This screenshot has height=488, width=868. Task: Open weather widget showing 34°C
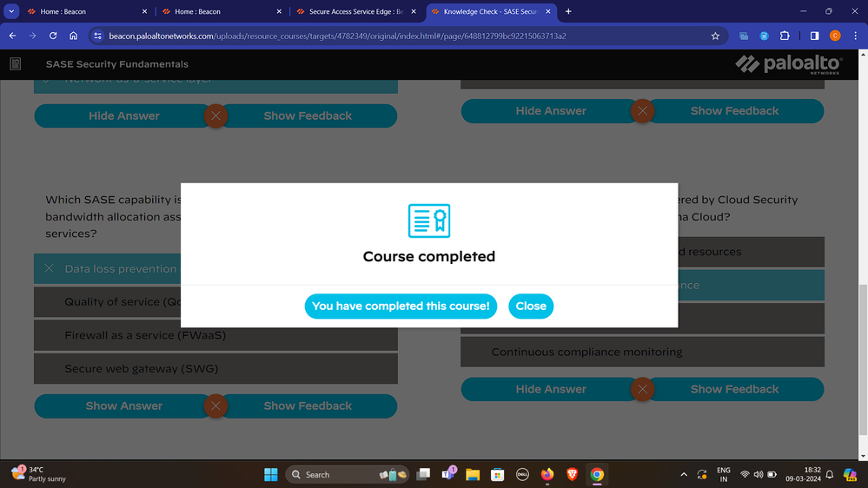(x=39, y=474)
